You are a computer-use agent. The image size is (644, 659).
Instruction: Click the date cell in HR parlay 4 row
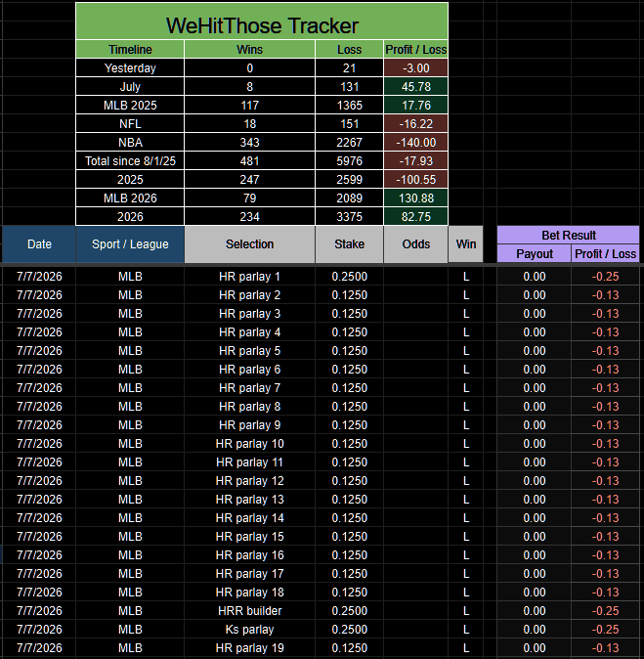[x=39, y=332]
